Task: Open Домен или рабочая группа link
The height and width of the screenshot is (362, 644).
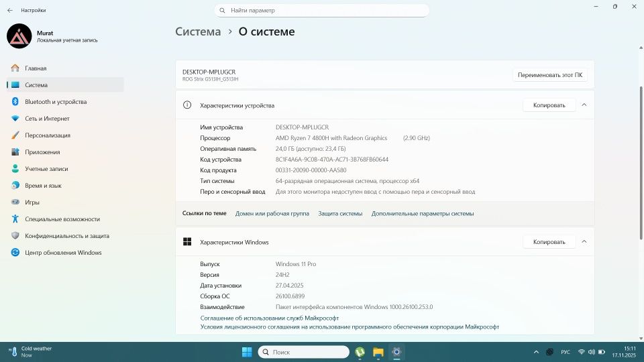Action: 272,213
